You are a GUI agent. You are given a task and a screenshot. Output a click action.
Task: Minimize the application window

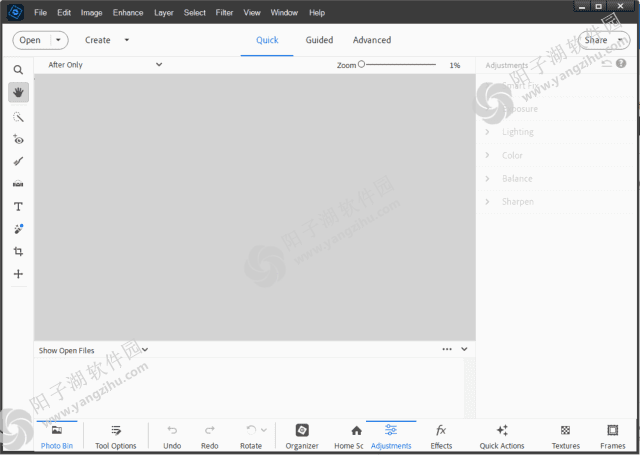point(582,7)
